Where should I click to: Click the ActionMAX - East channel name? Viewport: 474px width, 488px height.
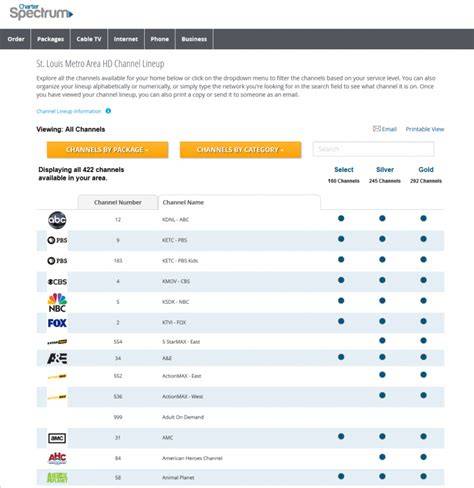[x=182, y=376]
